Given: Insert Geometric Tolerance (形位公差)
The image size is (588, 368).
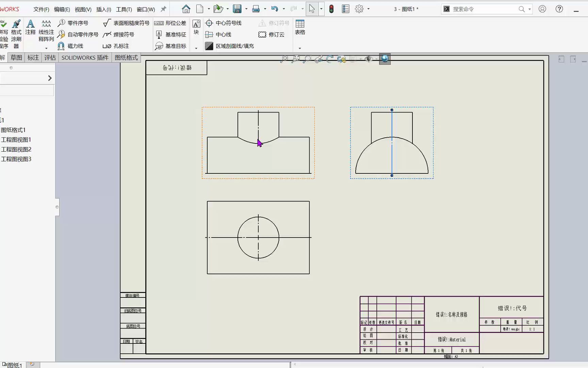Looking at the screenshot, I should point(170,23).
